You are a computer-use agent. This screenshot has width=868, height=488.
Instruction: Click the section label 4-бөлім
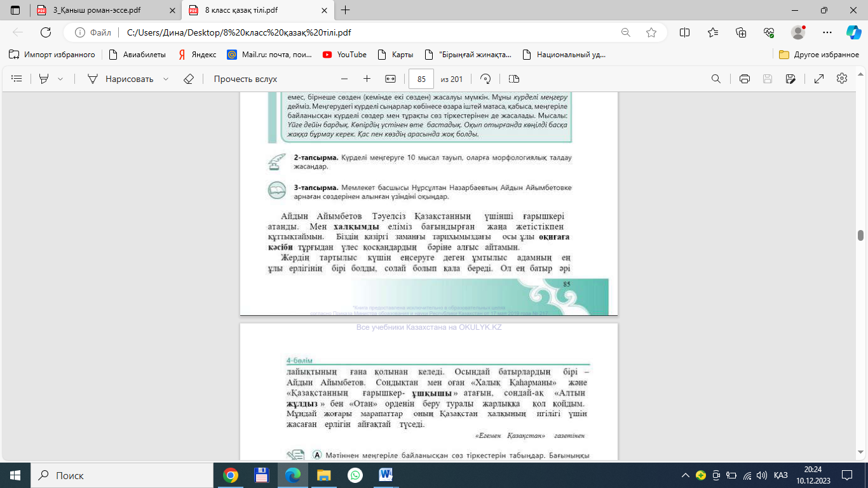[x=300, y=360]
